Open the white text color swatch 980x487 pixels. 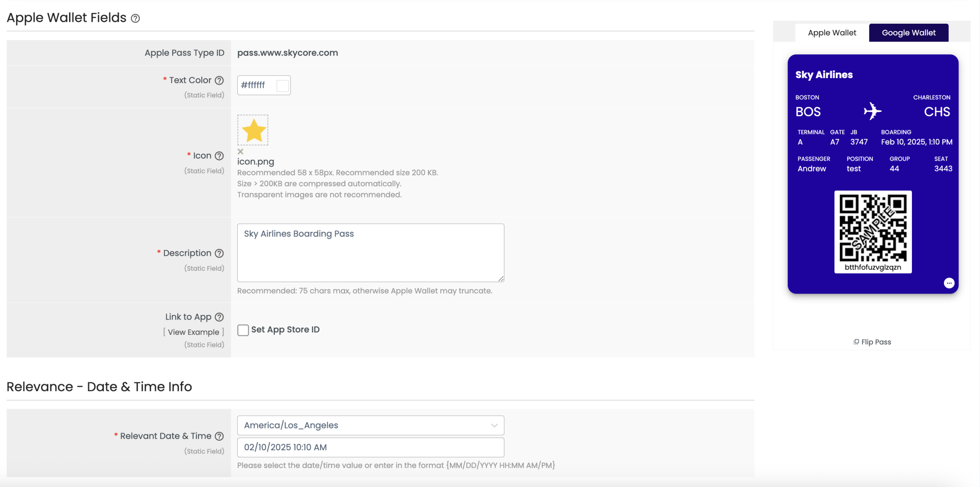[x=283, y=85]
